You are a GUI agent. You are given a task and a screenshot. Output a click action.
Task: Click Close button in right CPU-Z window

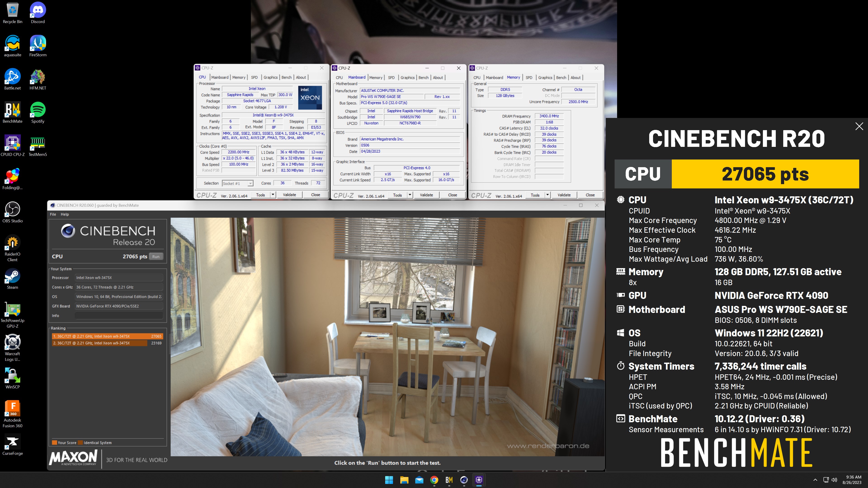[590, 195]
